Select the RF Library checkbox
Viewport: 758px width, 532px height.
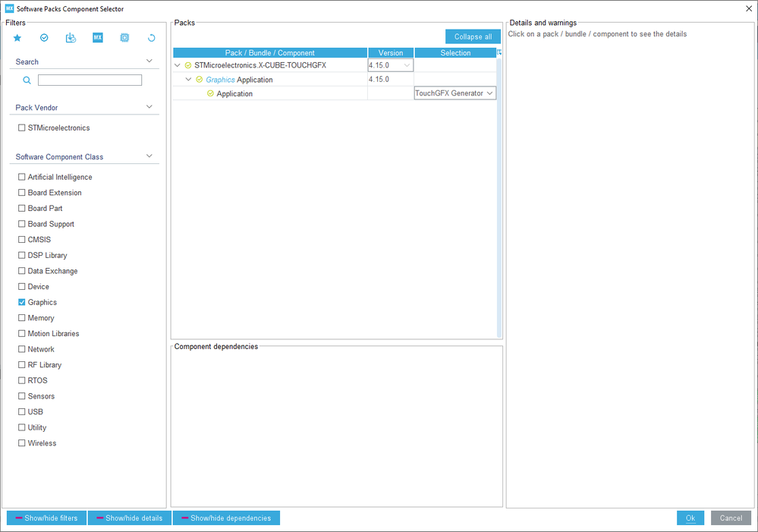click(x=22, y=365)
